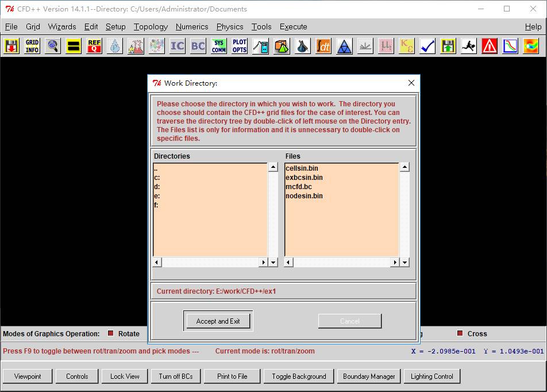Image resolution: width=547 pixels, height=392 pixels.
Task: Click the dt time integration icon
Action: pos(323,46)
